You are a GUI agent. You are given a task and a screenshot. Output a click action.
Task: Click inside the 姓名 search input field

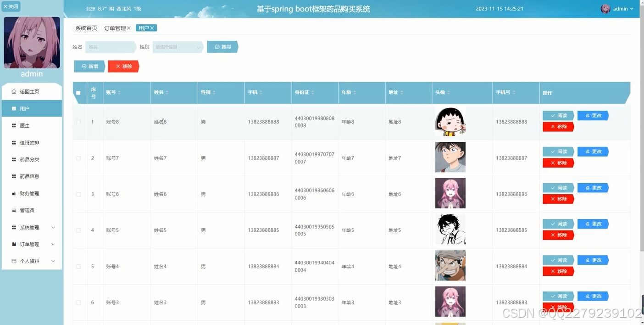tap(110, 46)
